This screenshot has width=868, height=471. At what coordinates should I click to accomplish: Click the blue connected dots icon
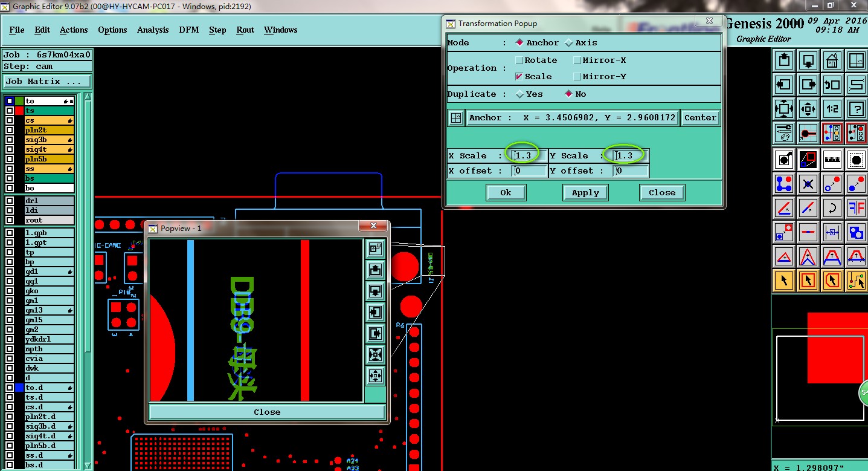click(784, 183)
